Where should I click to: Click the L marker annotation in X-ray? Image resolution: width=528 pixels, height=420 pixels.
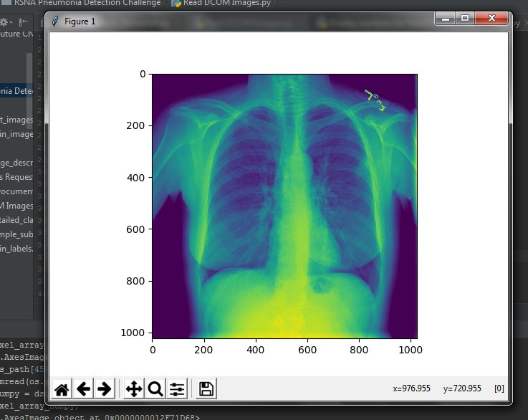[x=370, y=95]
